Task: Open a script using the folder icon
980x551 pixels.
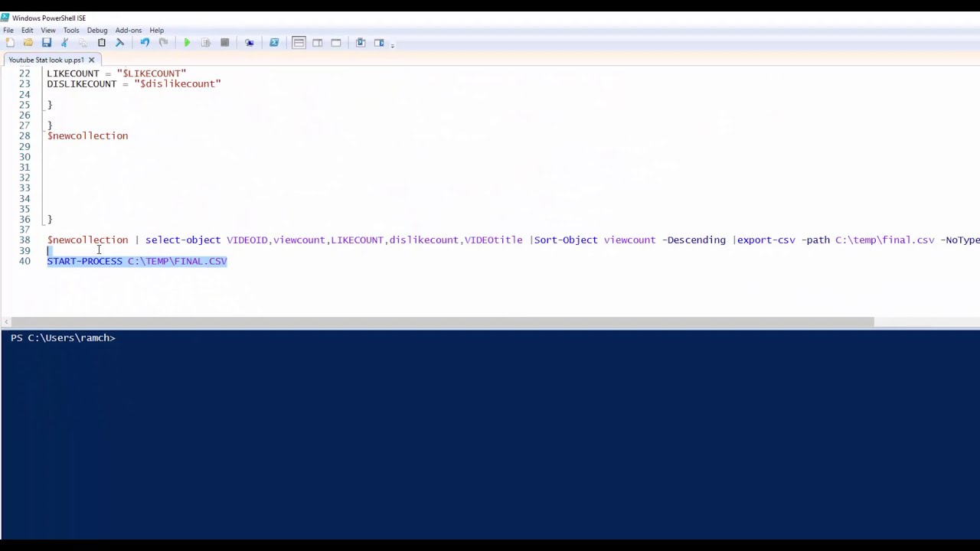Action: (28, 43)
